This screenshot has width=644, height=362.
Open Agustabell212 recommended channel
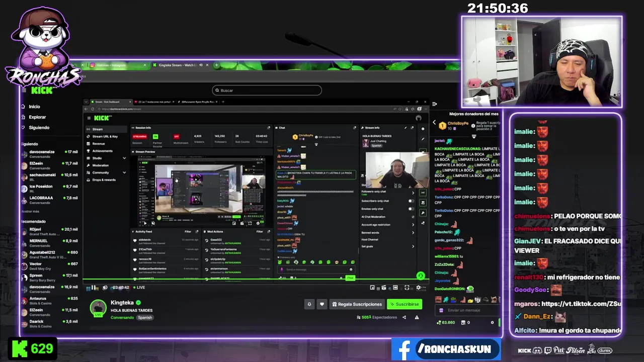coord(49,254)
